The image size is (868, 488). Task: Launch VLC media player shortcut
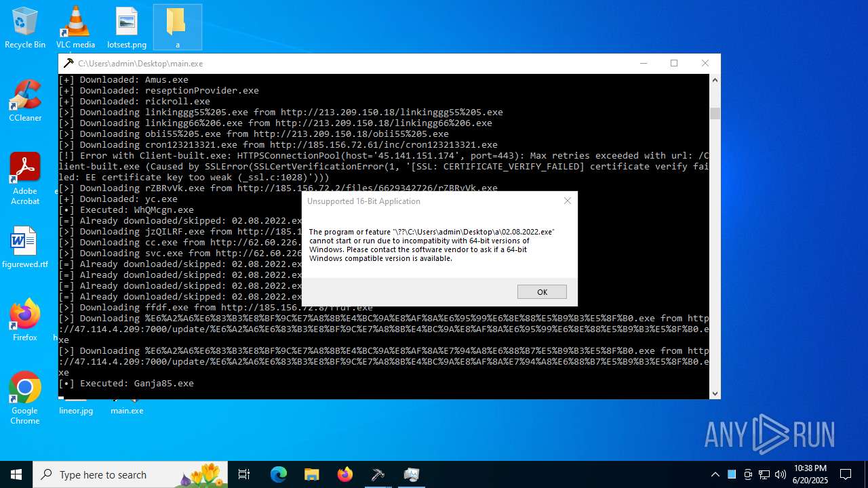pyautogui.click(x=75, y=28)
